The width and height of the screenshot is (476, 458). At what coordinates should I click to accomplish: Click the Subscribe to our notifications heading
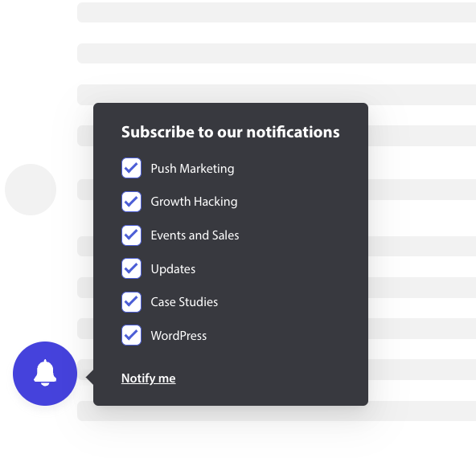231,132
